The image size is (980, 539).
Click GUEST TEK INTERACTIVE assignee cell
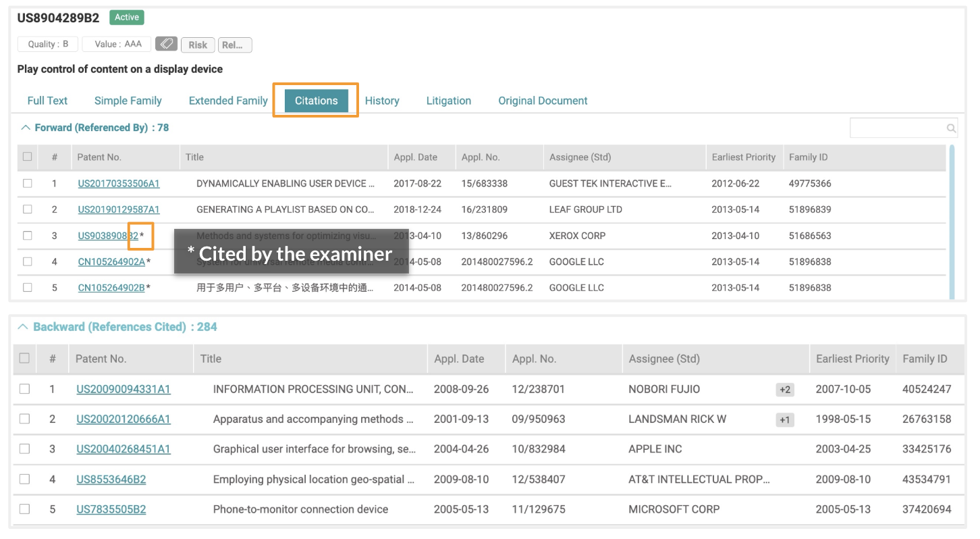tap(611, 184)
